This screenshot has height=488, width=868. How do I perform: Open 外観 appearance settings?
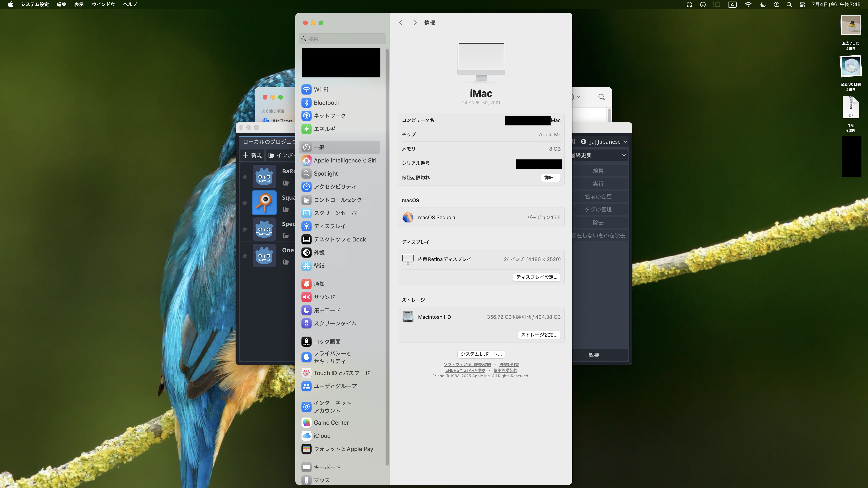340,253
